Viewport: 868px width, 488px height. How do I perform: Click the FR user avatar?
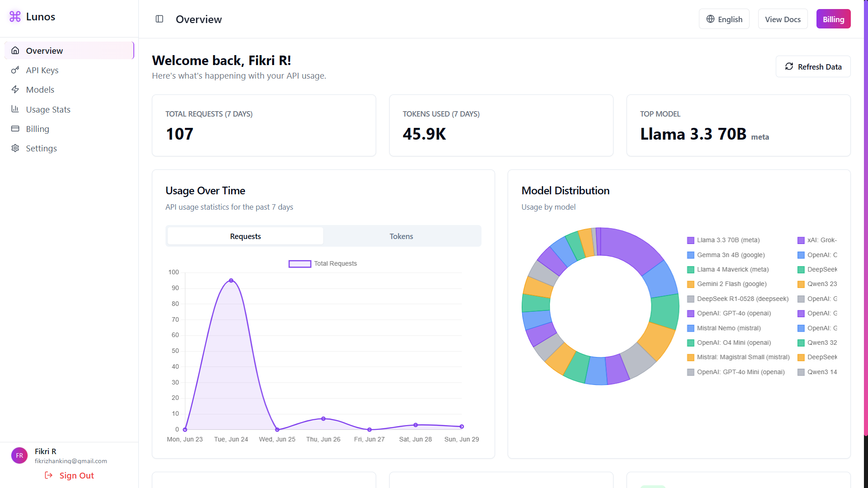point(19,455)
